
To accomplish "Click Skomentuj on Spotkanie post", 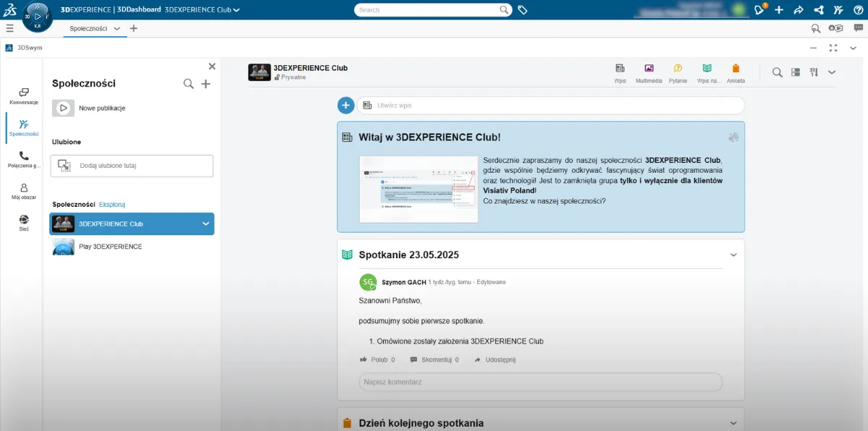I will pos(434,359).
